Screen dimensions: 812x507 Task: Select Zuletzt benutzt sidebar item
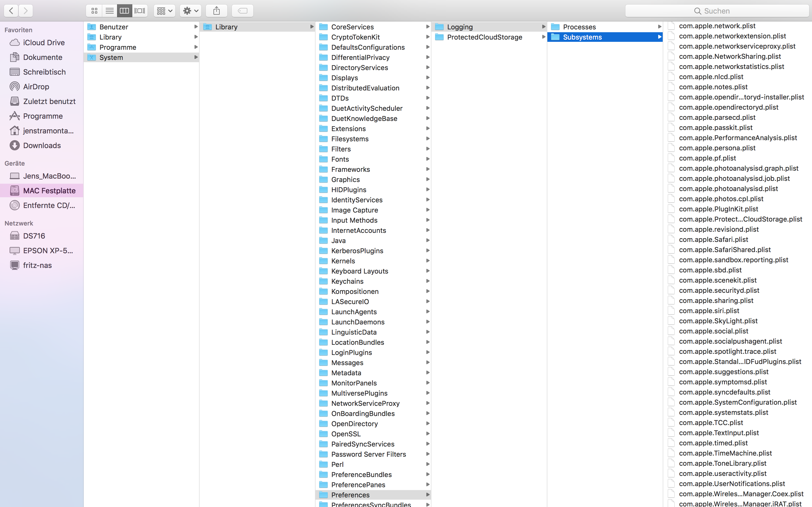(x=49, y=101)
